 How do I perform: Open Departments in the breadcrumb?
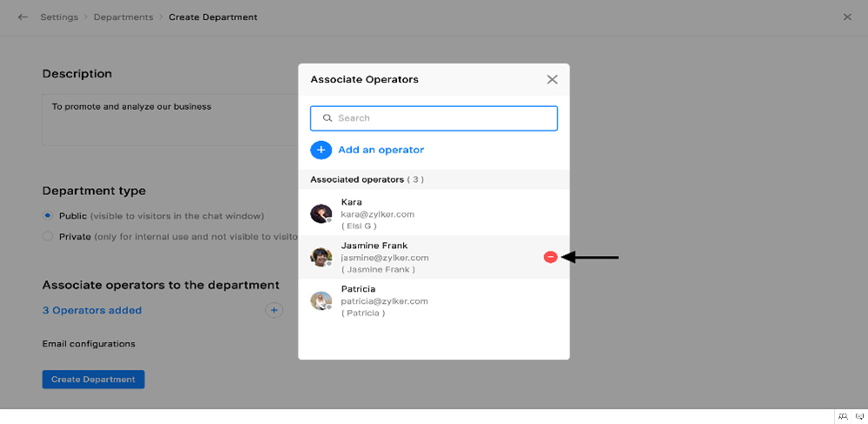coord(123,17)
